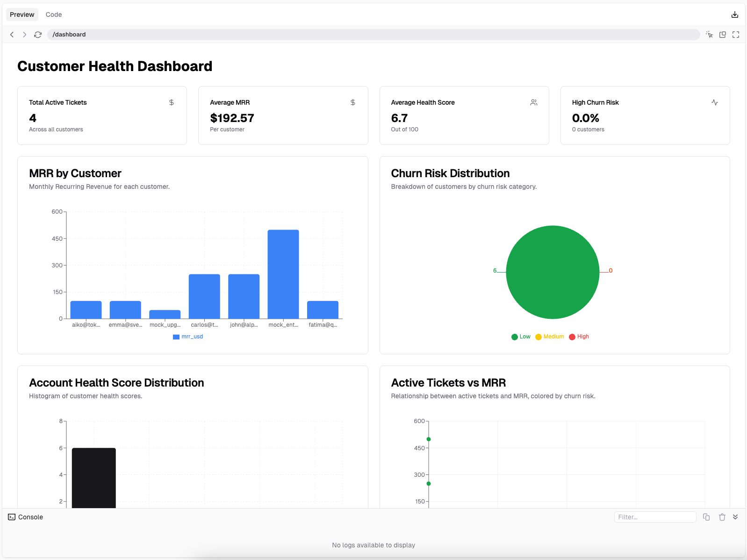Click the Active Tickets vs MRR title
The image size is (747, 560).
coord(448,383)
